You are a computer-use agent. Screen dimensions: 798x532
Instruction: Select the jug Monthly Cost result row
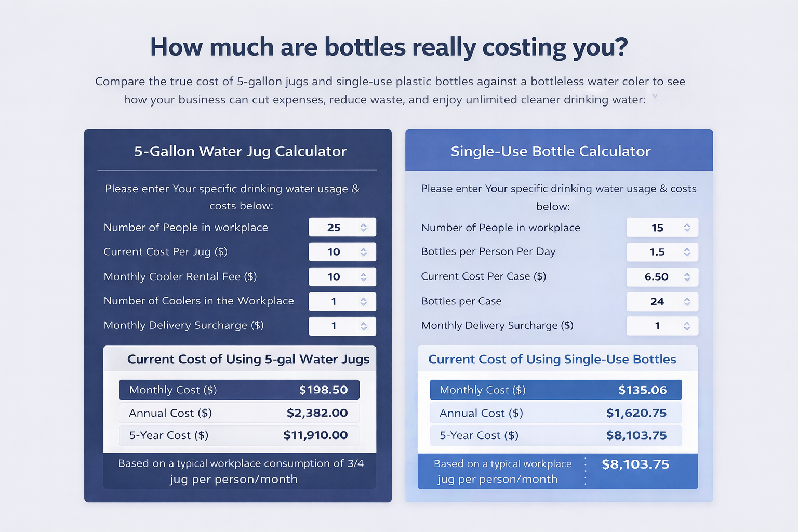[x=239, y=390]
